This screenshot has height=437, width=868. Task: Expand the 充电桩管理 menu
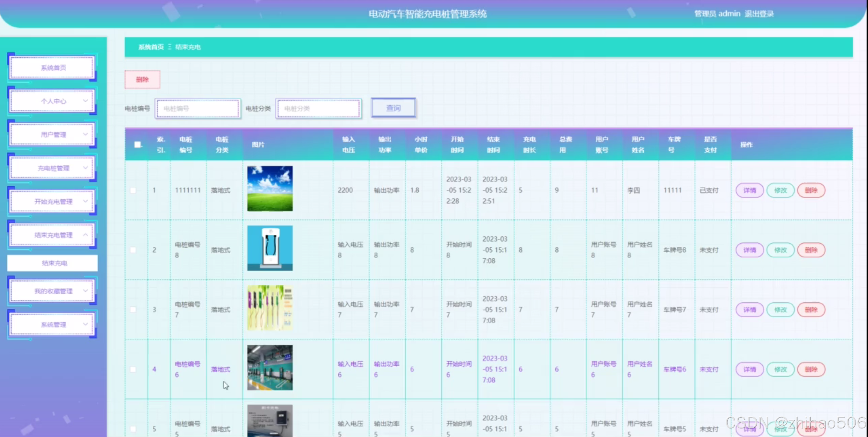coord(53,168)
